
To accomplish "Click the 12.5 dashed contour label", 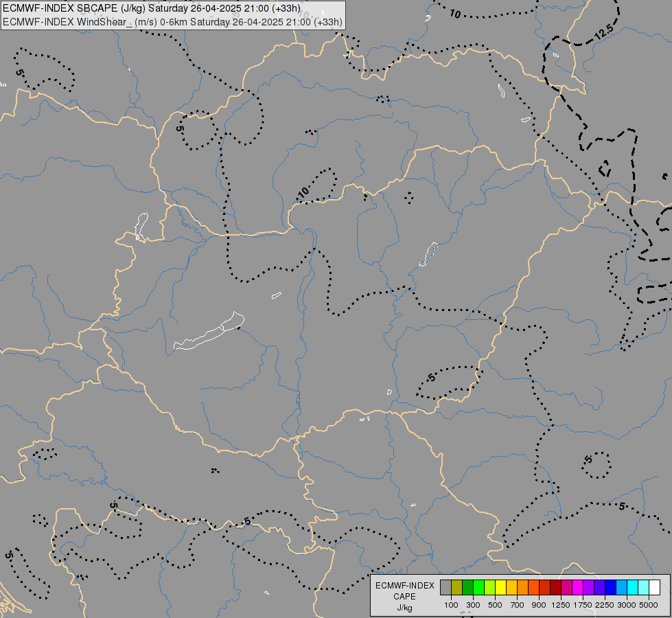I will 604,32.
